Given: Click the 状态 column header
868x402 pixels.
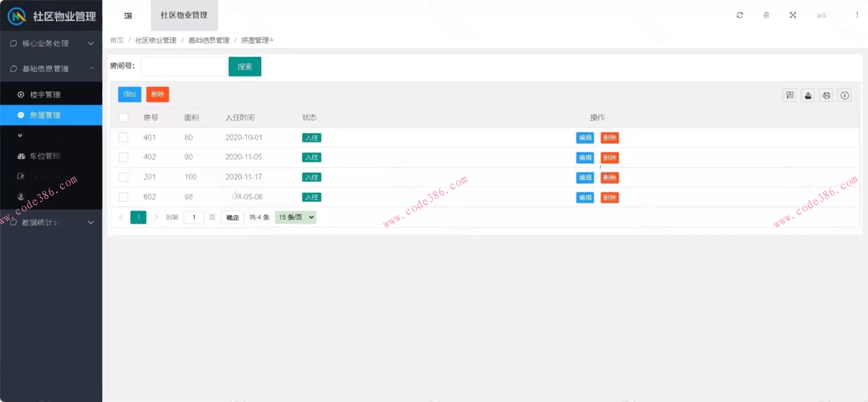Looking at the screenshot, I should tap(309, 118).
